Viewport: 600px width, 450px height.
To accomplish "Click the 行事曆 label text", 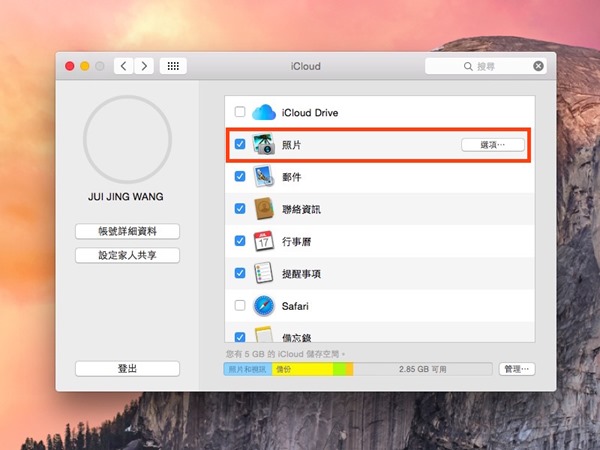I will (297, 241).
